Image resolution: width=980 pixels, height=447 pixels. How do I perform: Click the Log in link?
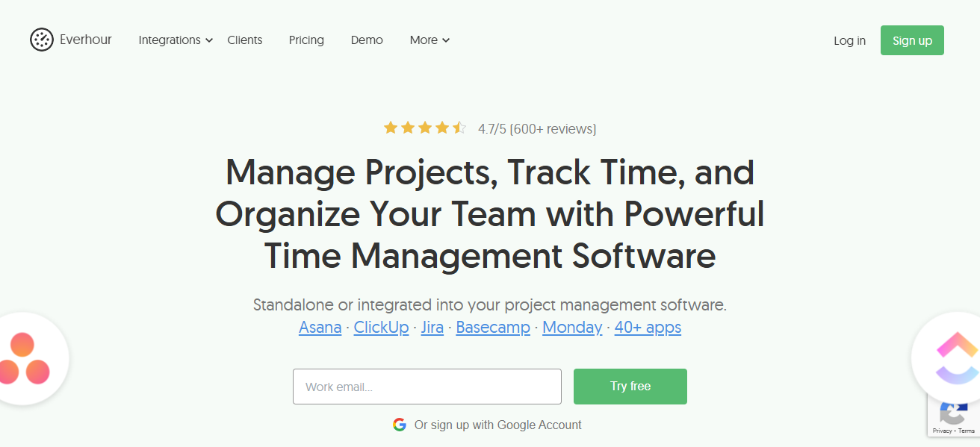(x=849, y=40)
